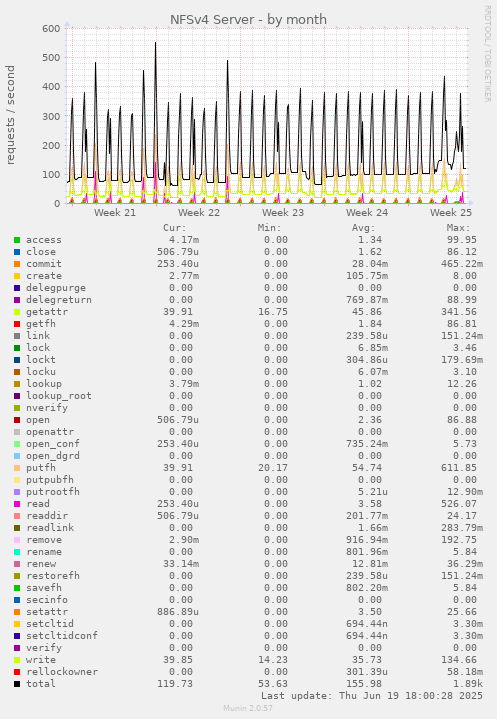Image resolution: width=497 pixels, height=719 pixels.
Task: Select the rellockowner legend color swatch
Action: pyautogui.click(x=17, y=672)
